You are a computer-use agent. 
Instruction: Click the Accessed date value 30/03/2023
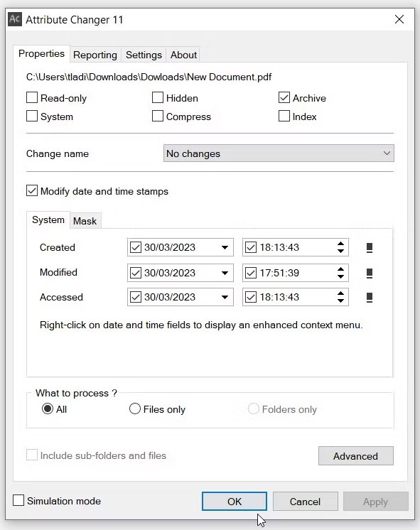pyautogui.click(x=170, y=297)
